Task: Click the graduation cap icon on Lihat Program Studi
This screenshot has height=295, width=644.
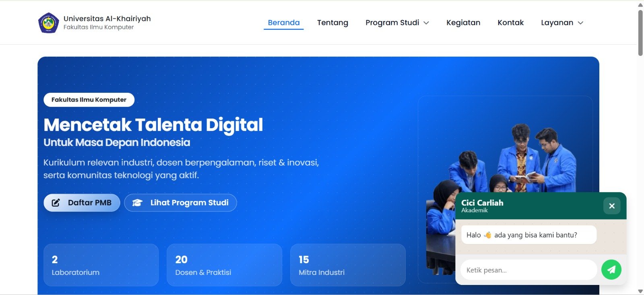Action: click(x=137, y=203)
